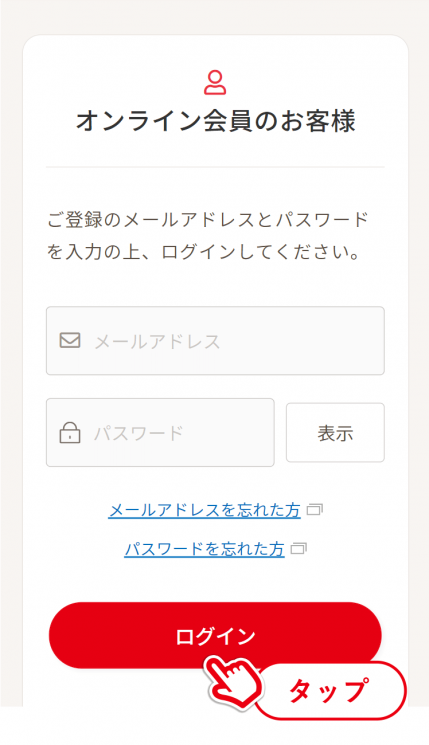Click instruction line を入力の上、ログインしてください

click(x=203, y=252)
